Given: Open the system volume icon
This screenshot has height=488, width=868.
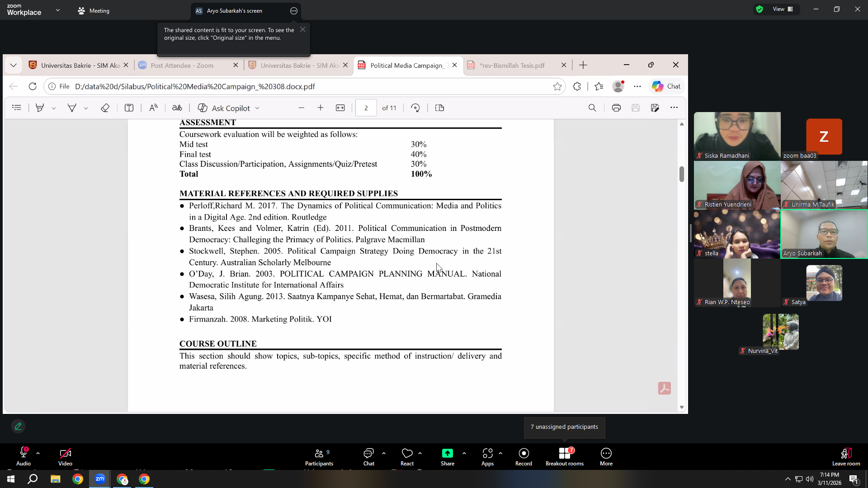Looking at the screenshot, I should click(809, 479).
